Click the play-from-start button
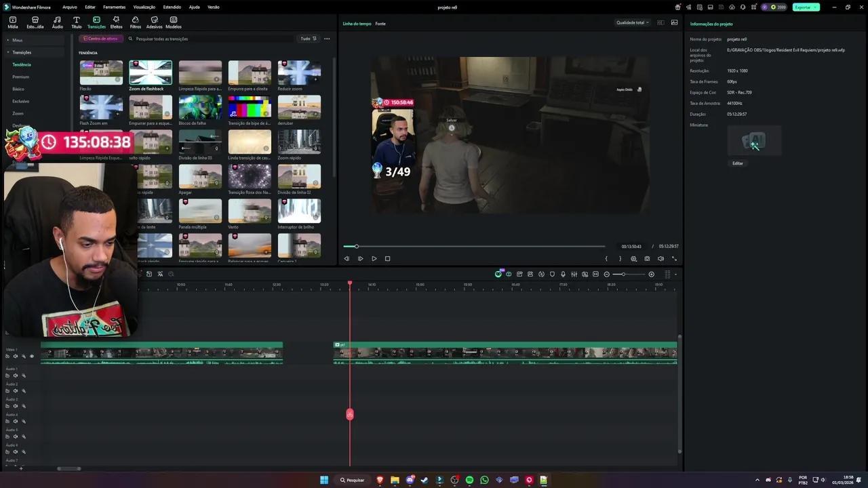 tap(360, 258)
